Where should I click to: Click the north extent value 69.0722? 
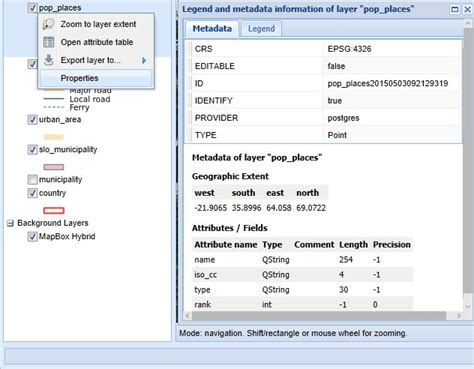pyautogui.click(x=311, y=208)
